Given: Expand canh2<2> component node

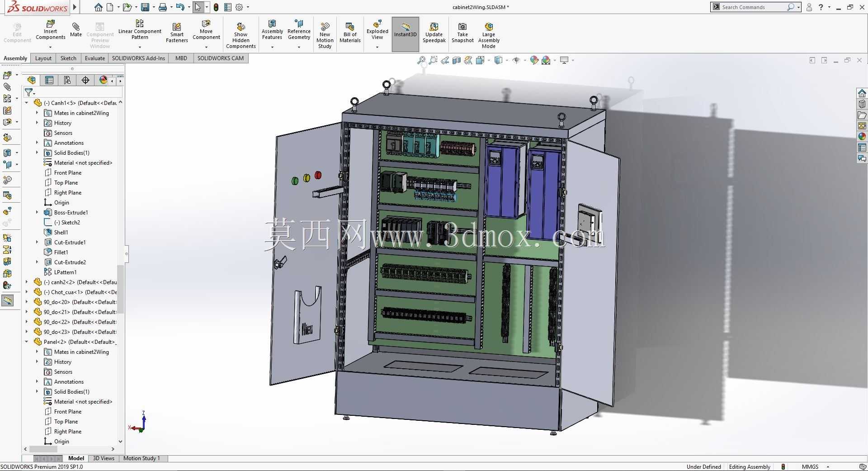Looking at the screenshot, I should (x=27, y=282).
